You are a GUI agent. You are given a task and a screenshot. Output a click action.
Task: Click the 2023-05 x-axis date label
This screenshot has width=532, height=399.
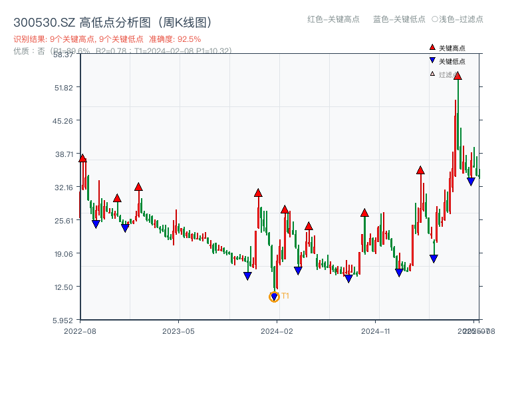178,331
